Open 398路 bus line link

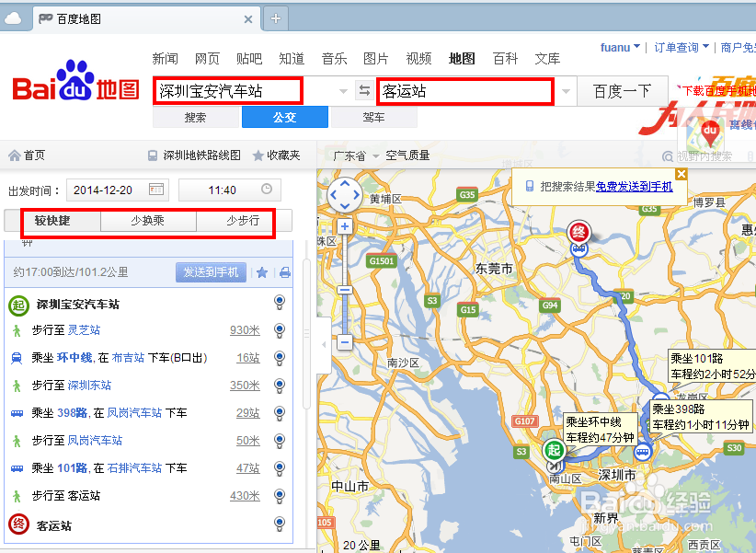coord(73,412)
